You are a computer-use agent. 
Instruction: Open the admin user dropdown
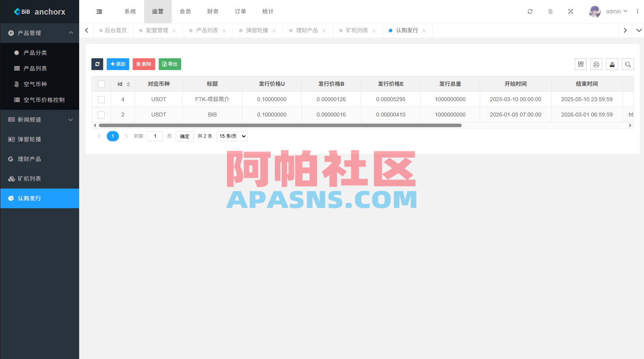[616, 11]
